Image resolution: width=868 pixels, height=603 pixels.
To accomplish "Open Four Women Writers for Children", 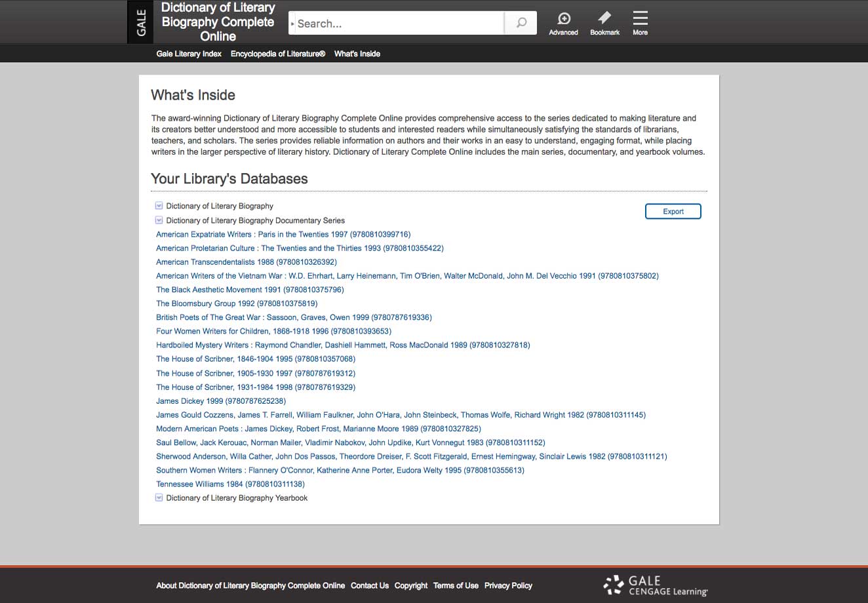I will pyautogui.click(x=273, y=331).
